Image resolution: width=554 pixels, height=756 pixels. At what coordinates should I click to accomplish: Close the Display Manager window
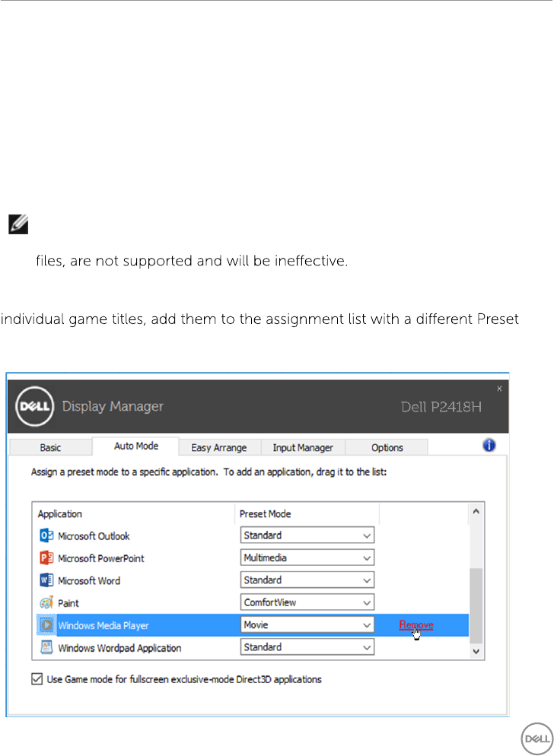click(x=499, y=388)
